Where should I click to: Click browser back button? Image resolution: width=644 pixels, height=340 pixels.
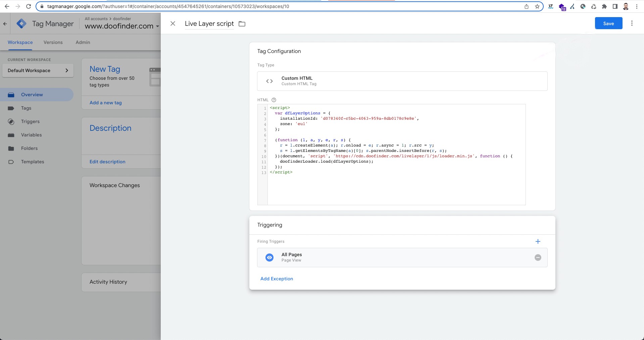(7, 6)
